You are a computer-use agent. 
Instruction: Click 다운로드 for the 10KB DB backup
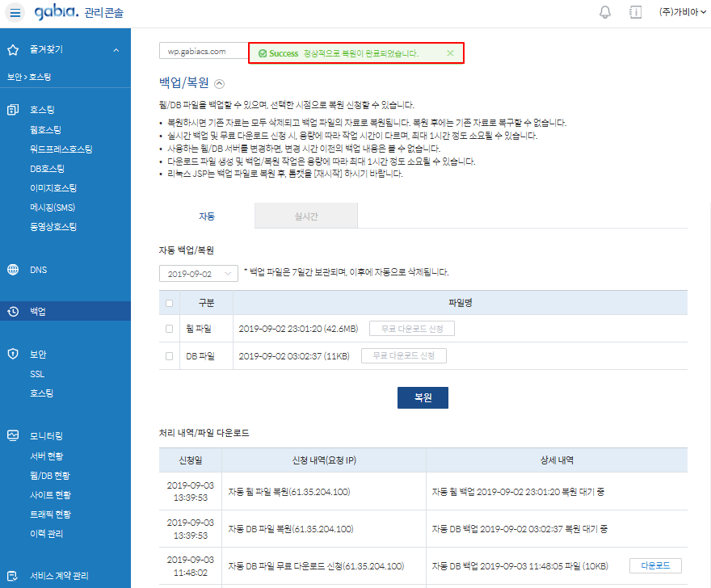coord(655,565)
